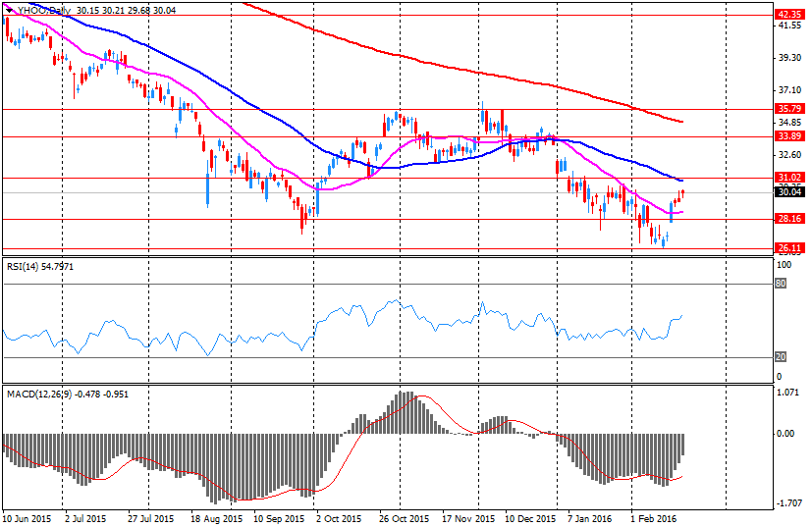The height and width of the screenshot is (527, 812).
Task: Click the 2 Jul 2015 date label
Action: click(85, 519)
